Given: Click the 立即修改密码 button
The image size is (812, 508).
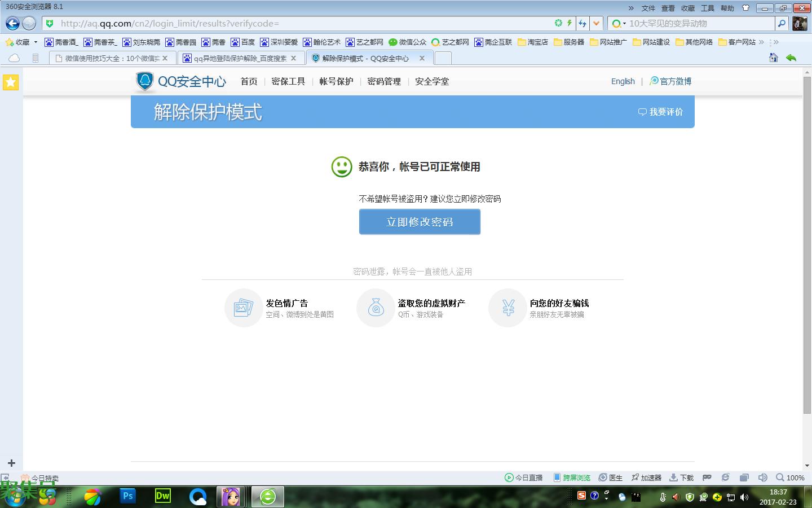Looking at the screenshot, I should click(420, 222).
